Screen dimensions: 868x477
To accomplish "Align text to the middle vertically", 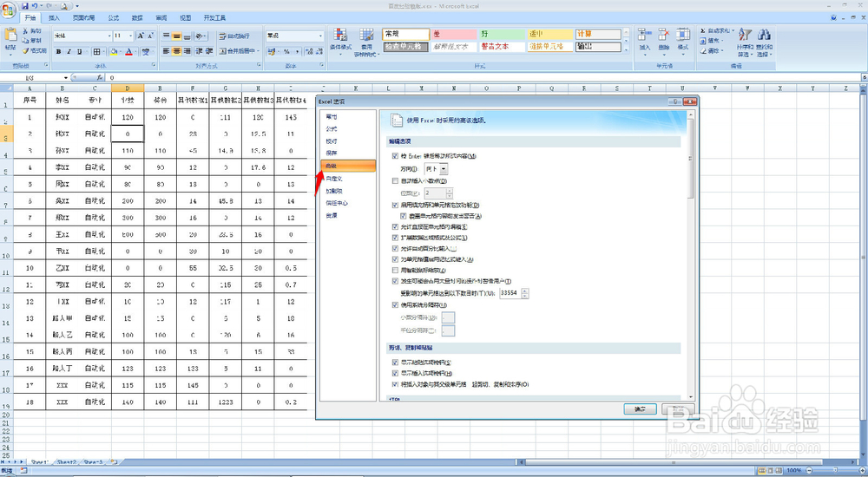I will coord(176,36).
